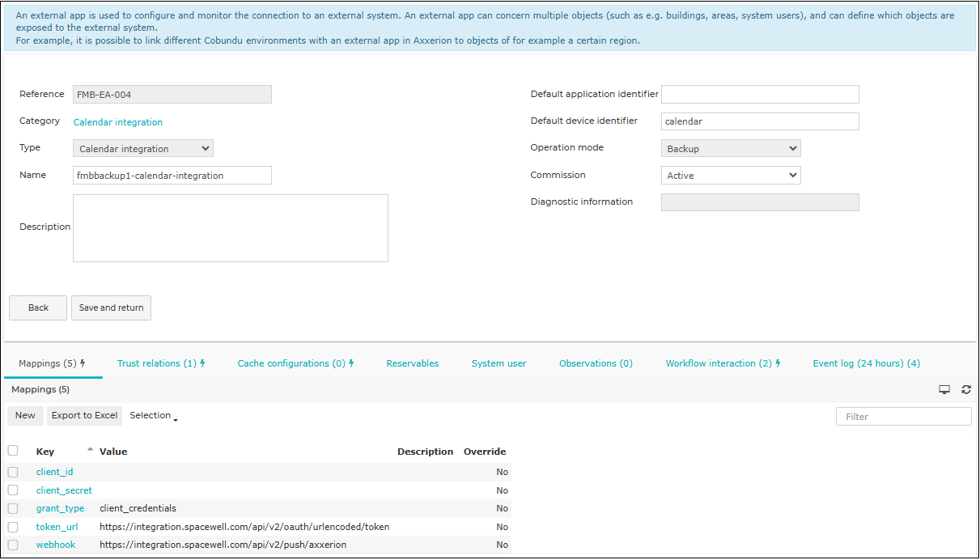Focus the Description text area
The image size is (980, 560).
click(x=231, y=228)
